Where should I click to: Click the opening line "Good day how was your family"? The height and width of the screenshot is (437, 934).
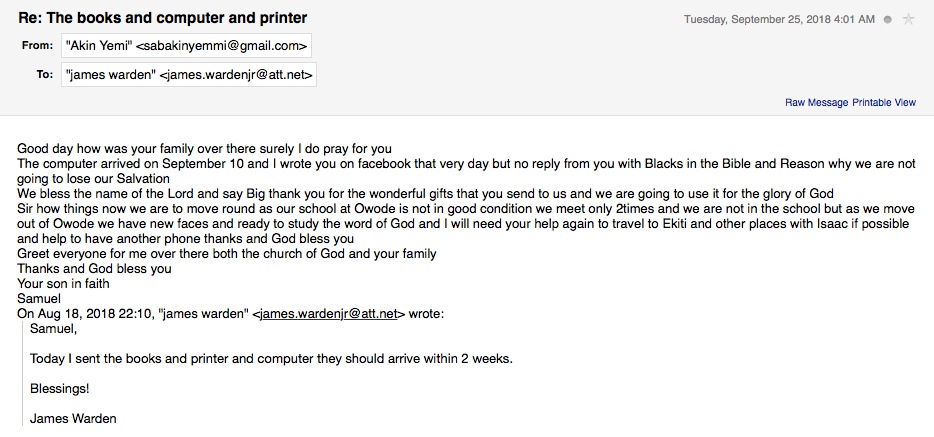pyautogui.click(x=204, y=149)
